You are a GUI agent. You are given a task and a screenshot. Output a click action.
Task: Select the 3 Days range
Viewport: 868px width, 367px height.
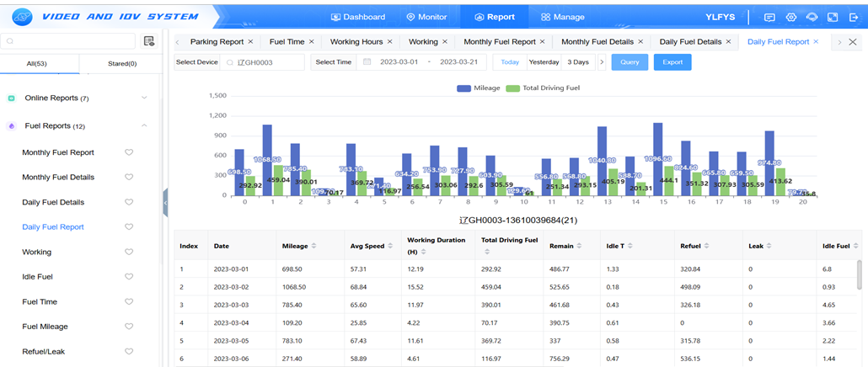tap(578, 62)
